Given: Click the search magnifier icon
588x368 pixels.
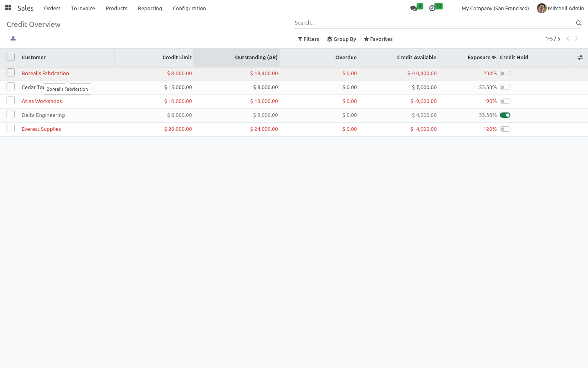Looking at the screenshot, I should pyautogui.click(x=579, y=23).
